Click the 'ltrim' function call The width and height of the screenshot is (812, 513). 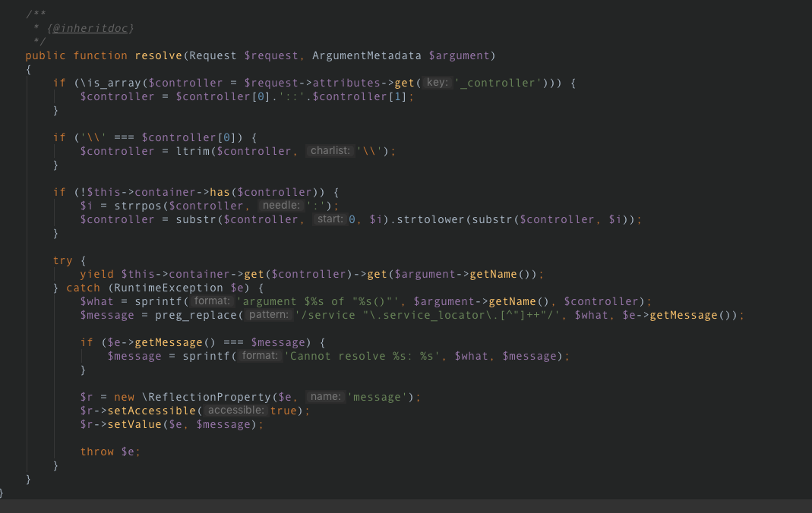pos(193,152)
